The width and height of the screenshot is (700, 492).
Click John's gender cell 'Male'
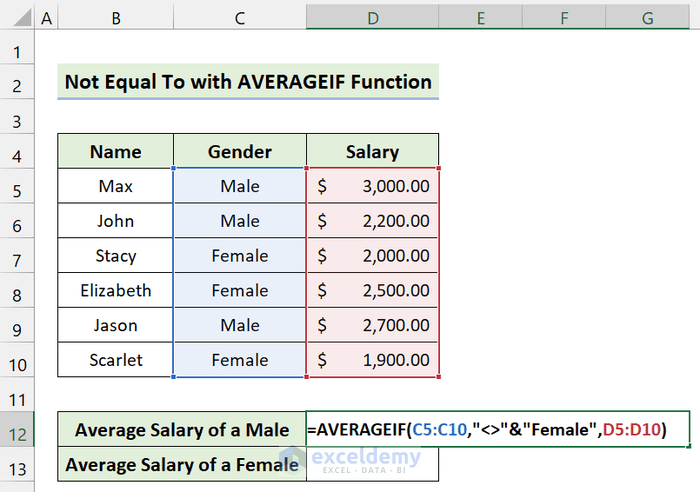click(x=240, y=221)
